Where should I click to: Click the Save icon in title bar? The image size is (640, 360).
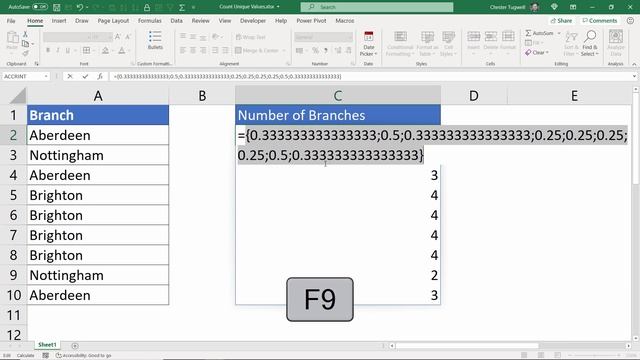(x=57, y=7)
